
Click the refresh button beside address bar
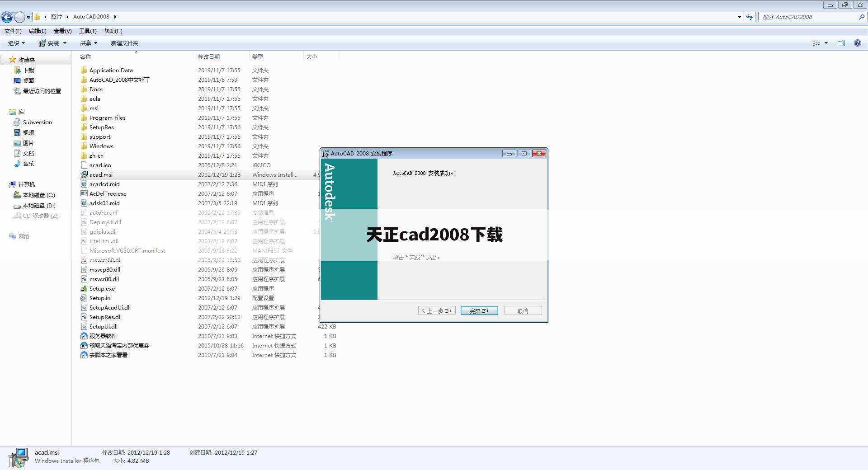tap(750, 17)
